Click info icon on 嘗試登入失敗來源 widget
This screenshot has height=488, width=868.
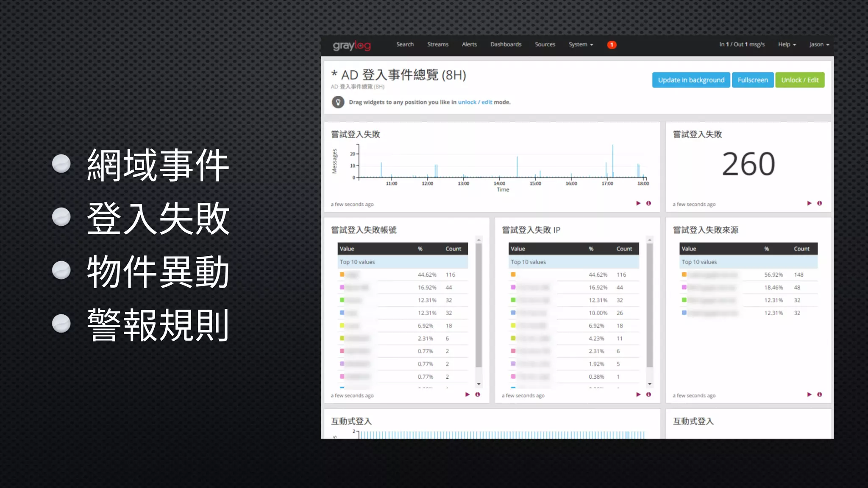[820, 394]
